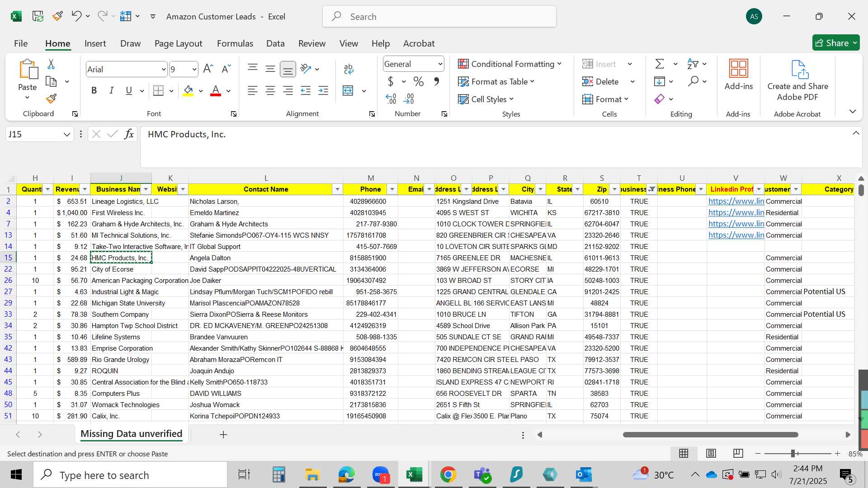Open the File menu
868x488 pixels.
21,43
